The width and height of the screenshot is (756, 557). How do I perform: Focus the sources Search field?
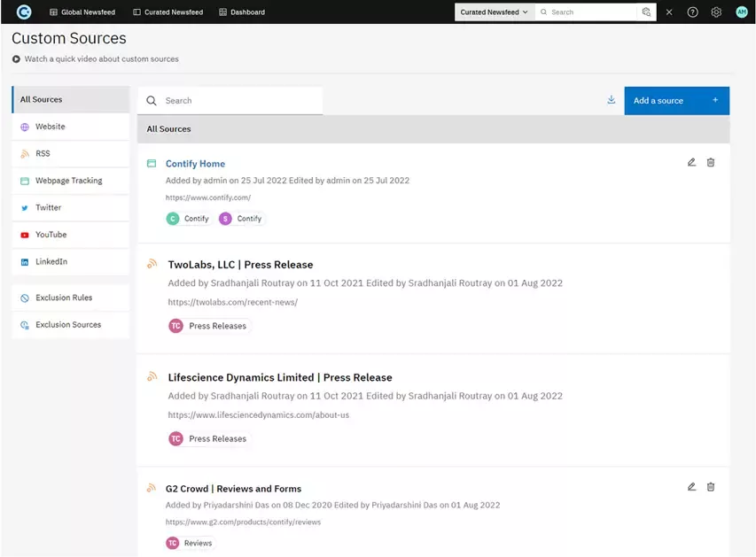(x=230, y=101)
